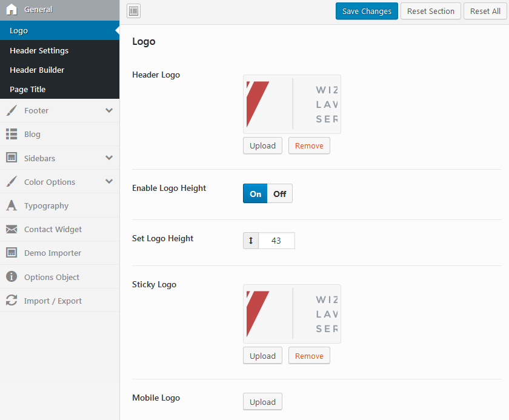Expand the Footer section chevron

(109, 111)
